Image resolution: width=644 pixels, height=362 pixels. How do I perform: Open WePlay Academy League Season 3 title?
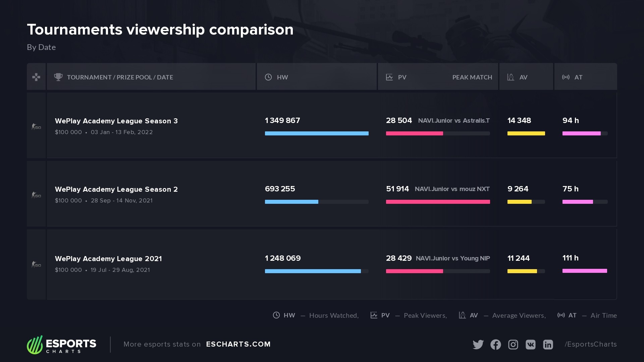click(116, 121)
